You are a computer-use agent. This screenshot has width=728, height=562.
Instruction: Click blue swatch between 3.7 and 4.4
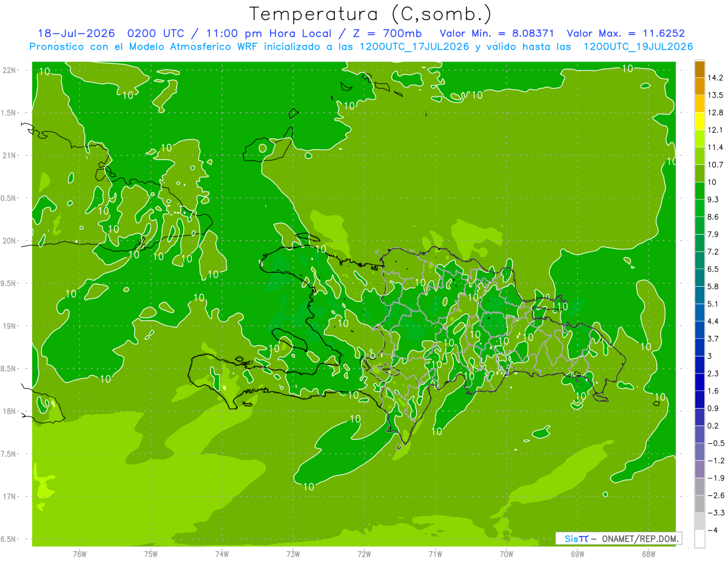coord(699,330)
